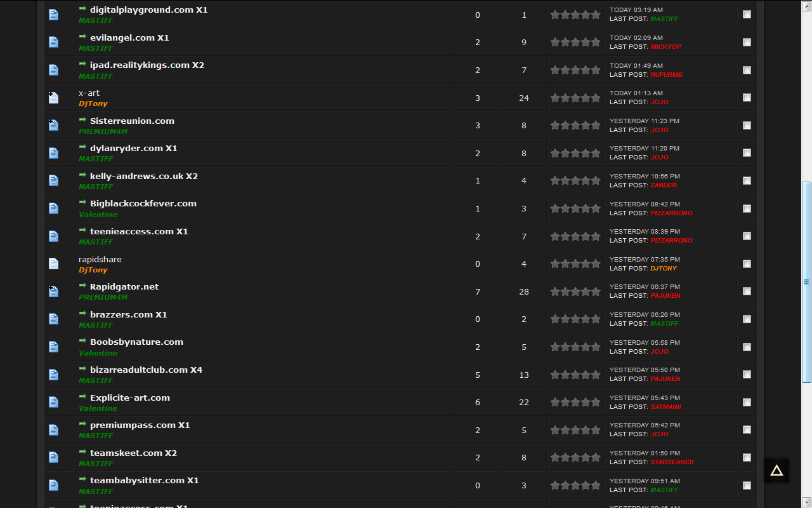The image size is (812, 508).
Task: Open the Explicite-art.com thread
Action: tap(130, 398)
